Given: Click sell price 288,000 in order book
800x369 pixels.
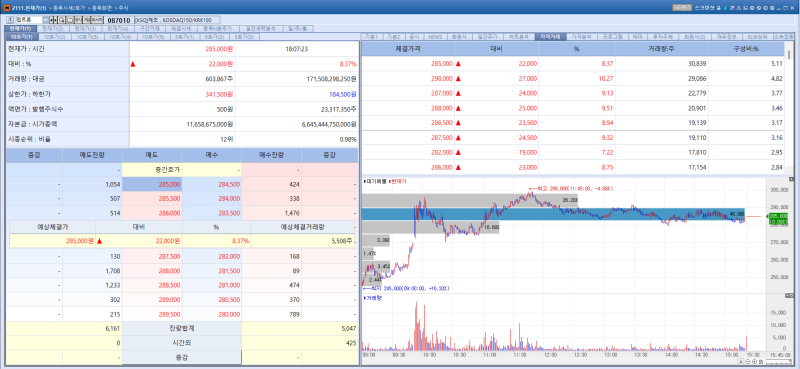Looking at the screenshot, I should pyautogui.click(x=152, y=271).
